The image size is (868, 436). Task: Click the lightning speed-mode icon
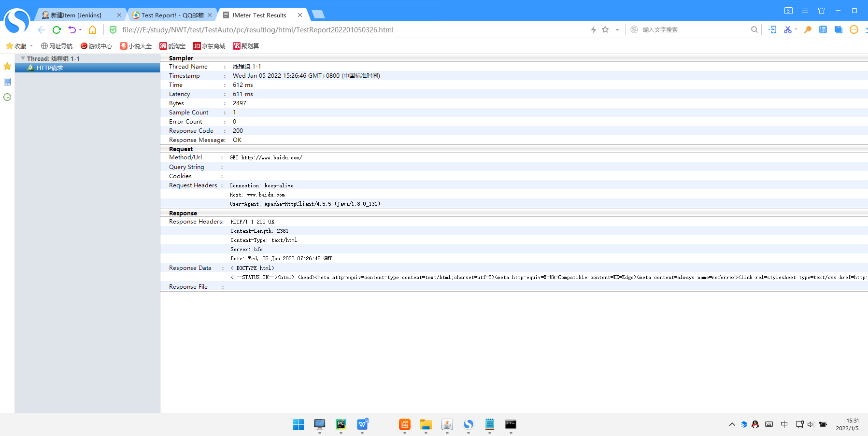594,30
